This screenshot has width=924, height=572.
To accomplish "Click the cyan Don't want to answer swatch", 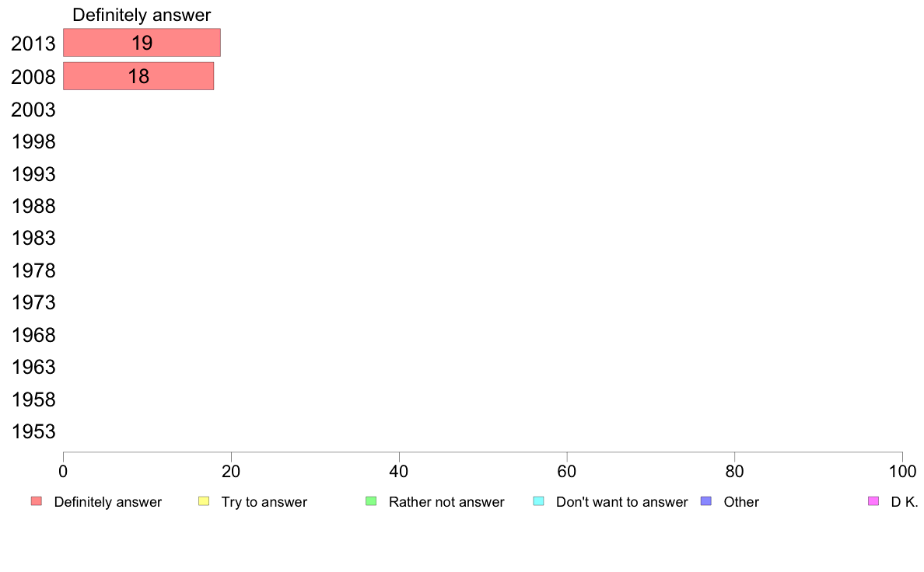I will [538, 501].
